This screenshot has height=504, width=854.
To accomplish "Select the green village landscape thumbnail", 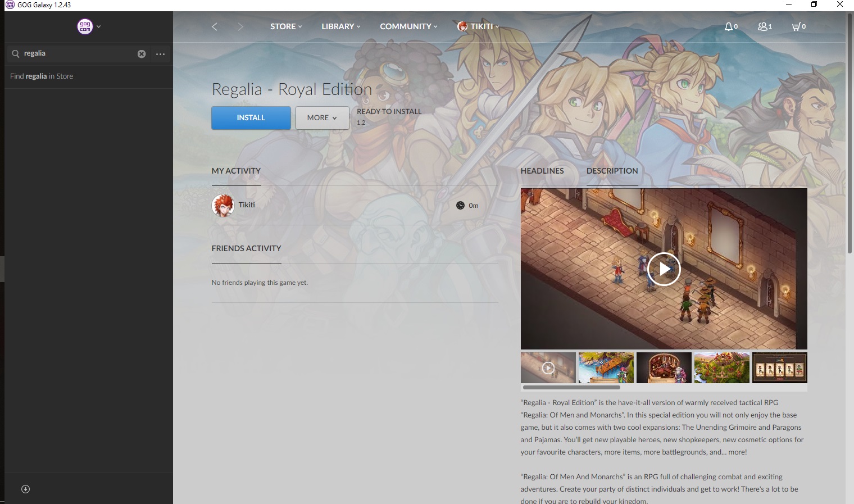I will [x=722, y=368].
